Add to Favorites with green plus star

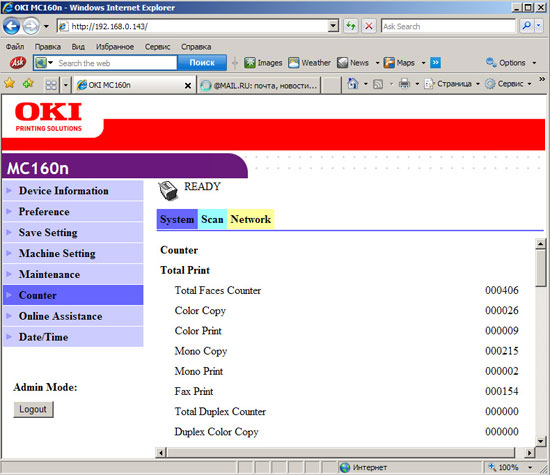click(x=28, y=83)
